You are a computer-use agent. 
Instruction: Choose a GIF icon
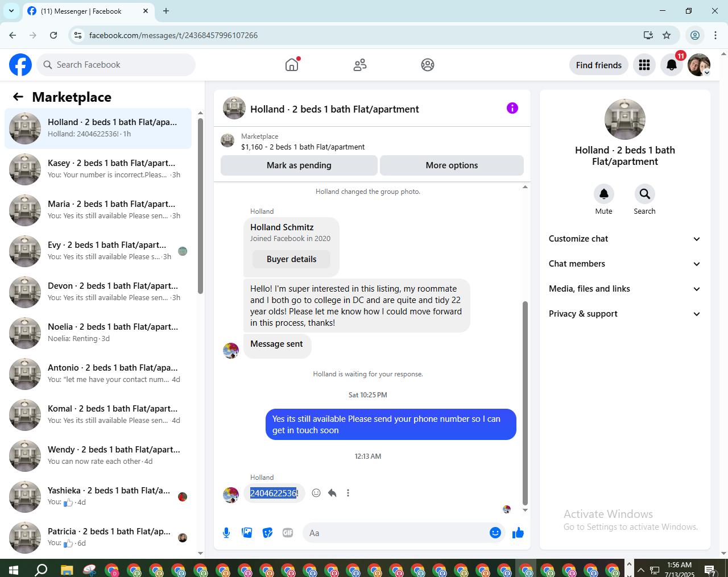(x=288, y=533)
